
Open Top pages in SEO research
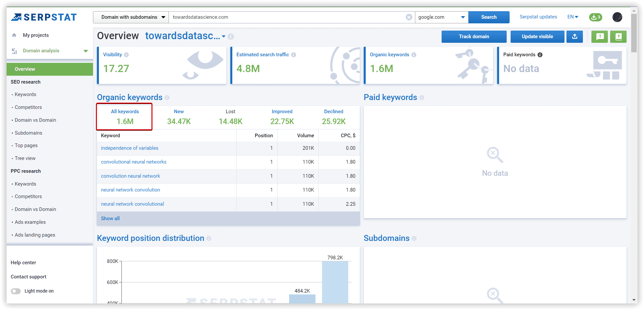click(26, 145)
